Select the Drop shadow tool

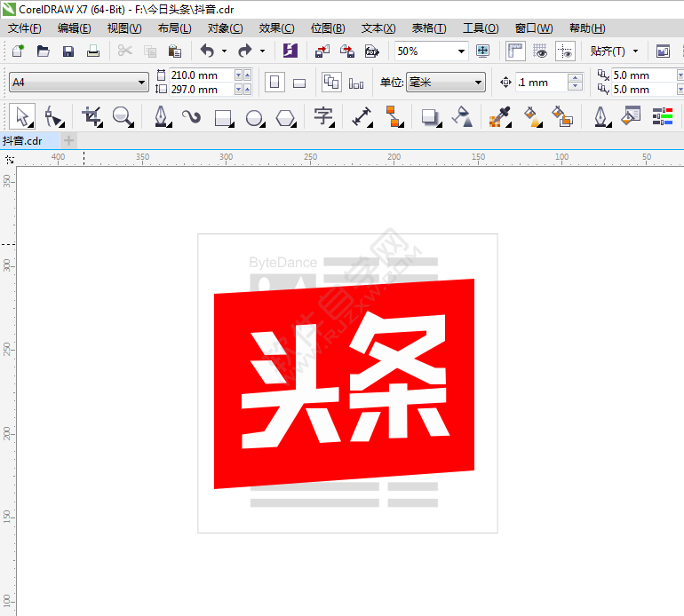[x=431, y=118]
